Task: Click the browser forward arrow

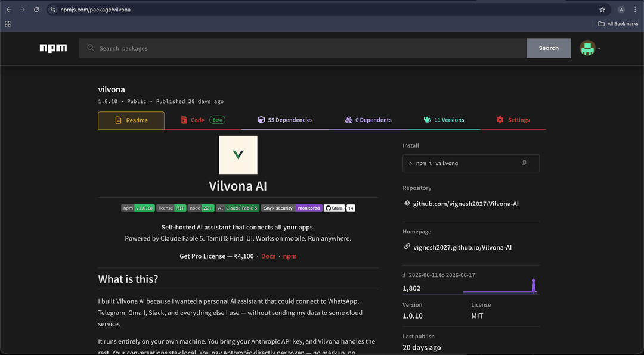Action: coord(23,10)
